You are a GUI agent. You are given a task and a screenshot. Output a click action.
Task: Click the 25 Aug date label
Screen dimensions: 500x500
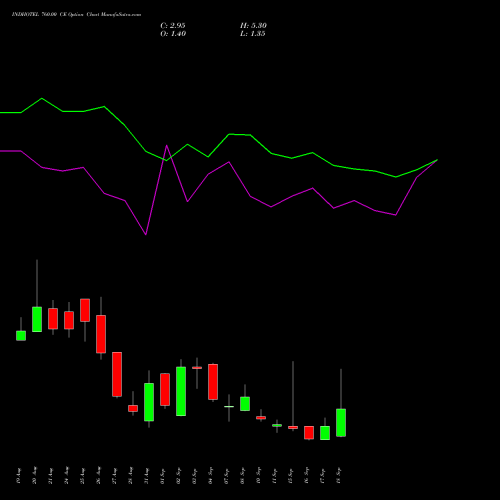pyautogui.click(x=83, y=476)
